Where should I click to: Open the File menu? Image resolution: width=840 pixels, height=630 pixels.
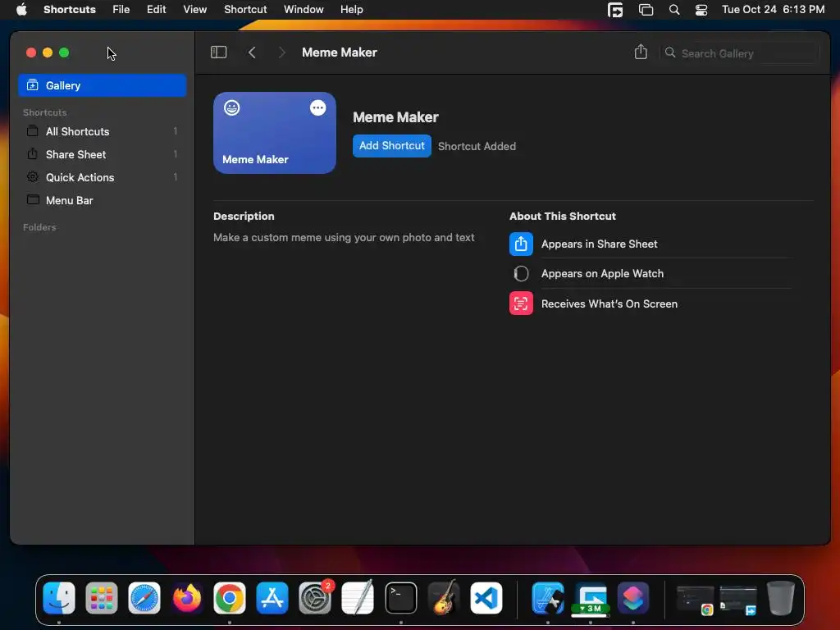[x=121, y=10]
